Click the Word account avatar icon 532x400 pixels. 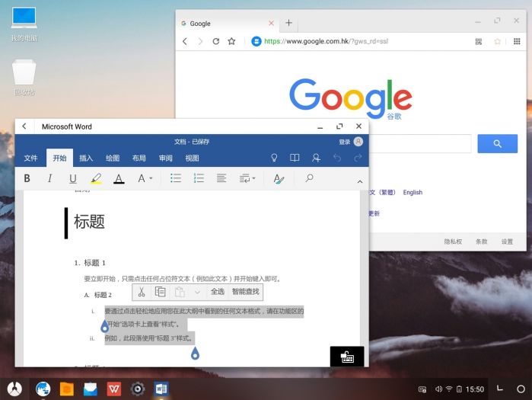point(358,142)
